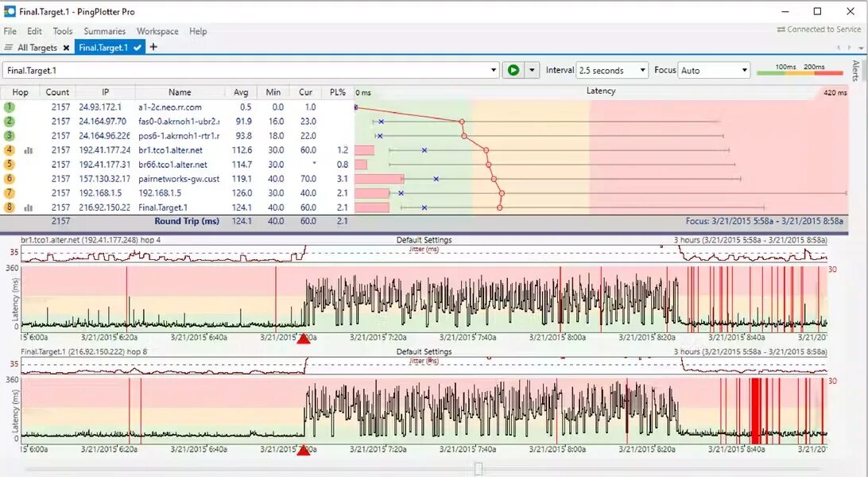This screenshot has height=477, width=868.
Task: Click IP 24.164.97.70 cell
Action: [103, 122]
